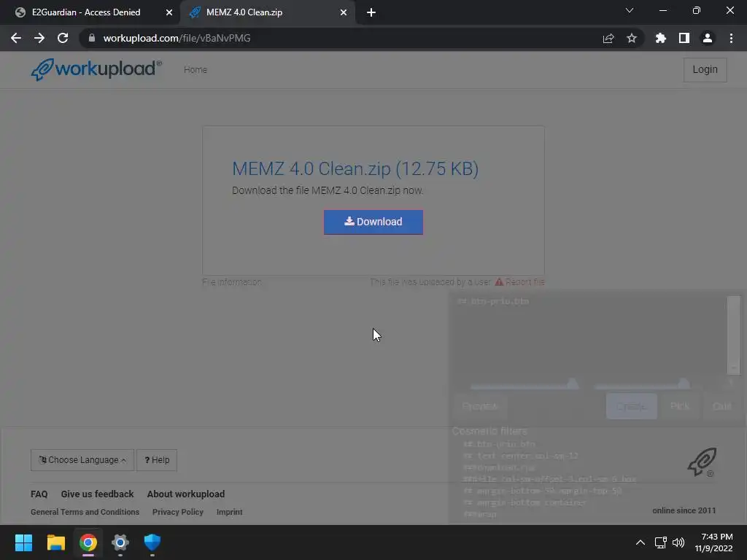This screenshot has width=747, height=560.
Task: Open General Terms and Conditions
Action: [85, 512]
